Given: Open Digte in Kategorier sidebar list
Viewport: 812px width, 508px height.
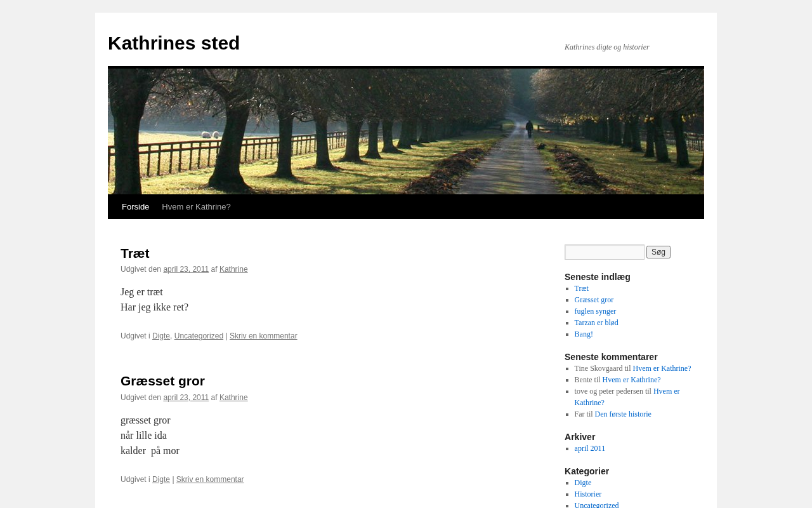Looking at the screenshot, I should (583, 483).
